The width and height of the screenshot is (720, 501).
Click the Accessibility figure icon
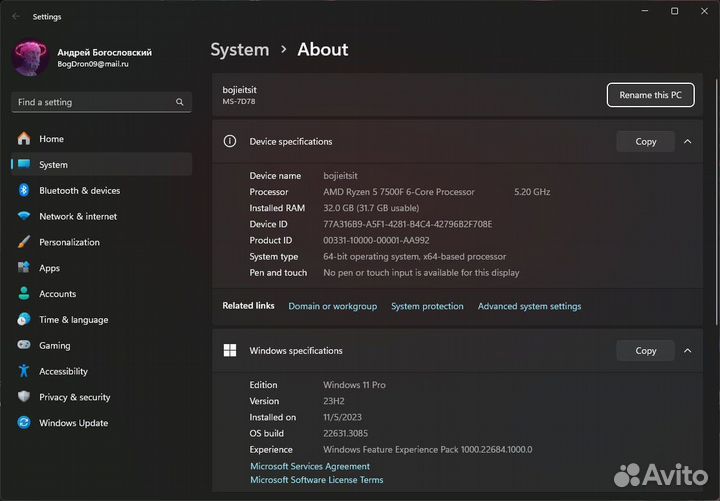coord(24,371)
